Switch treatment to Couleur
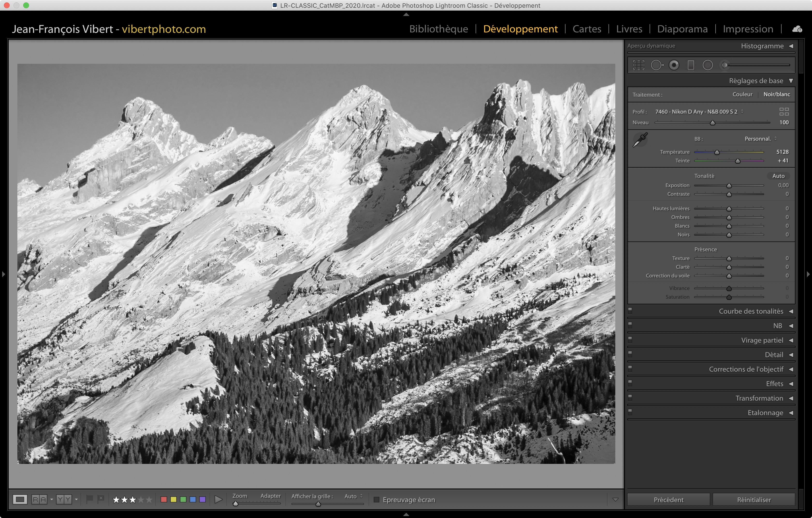 tap(742, 94)
